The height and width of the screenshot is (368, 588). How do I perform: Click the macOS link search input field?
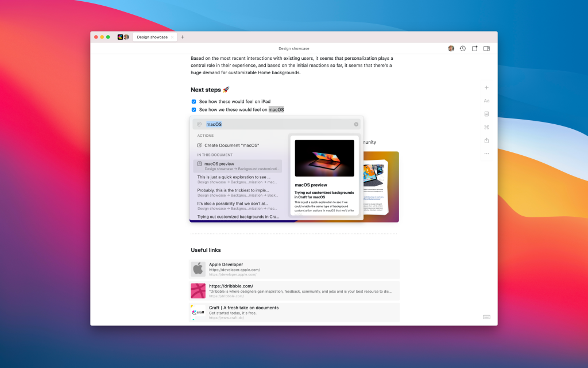pos(276,124)
